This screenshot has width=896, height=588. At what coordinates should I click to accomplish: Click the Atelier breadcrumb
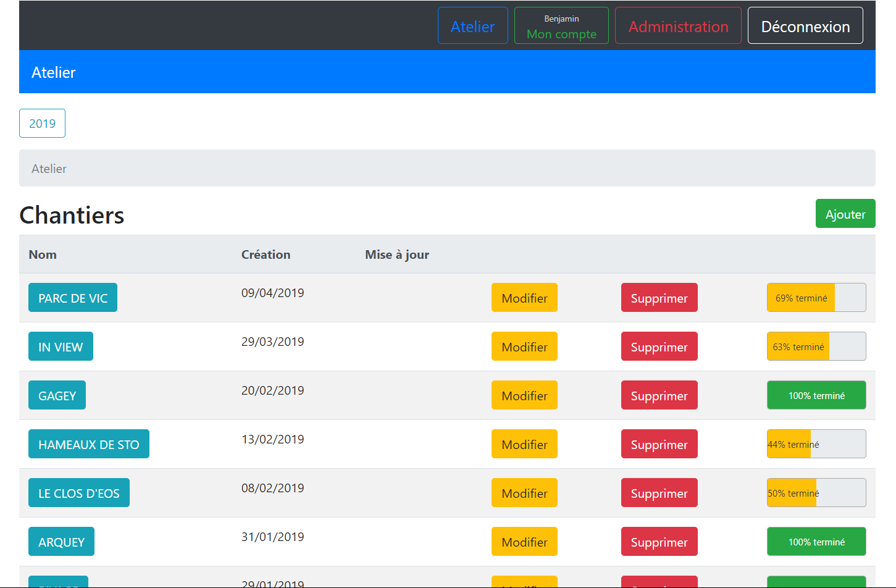pos(49,169)
